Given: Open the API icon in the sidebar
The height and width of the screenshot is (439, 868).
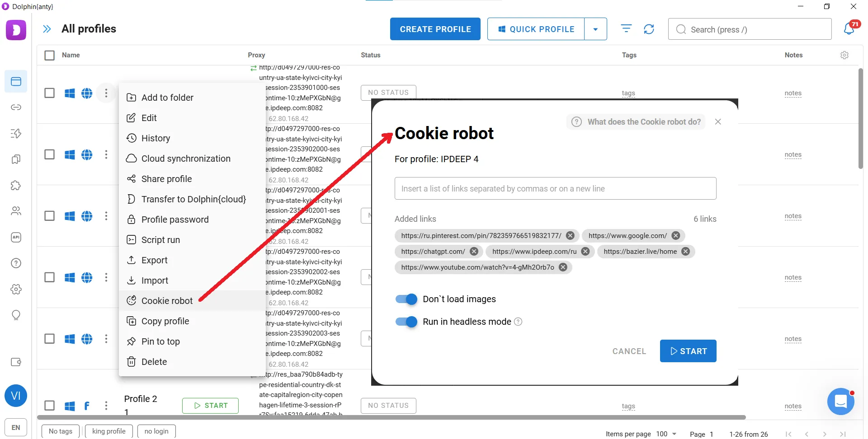Looking at the screenshot, I should (16, 237).
